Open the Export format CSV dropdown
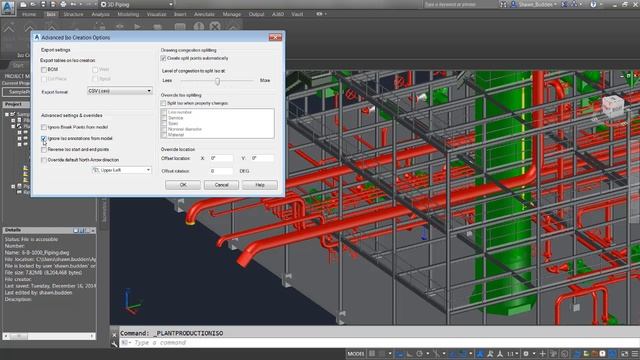The height and width of the screenshot is (360, 640). (120, 91)
